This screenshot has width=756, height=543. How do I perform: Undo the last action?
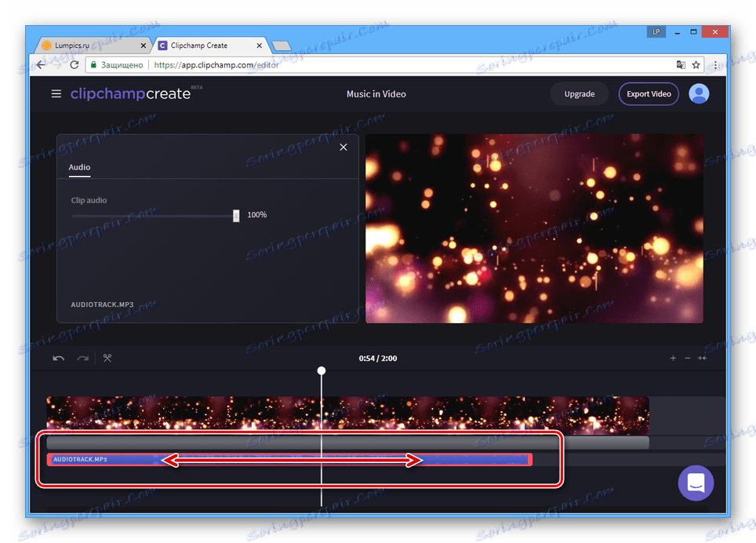click(x=58, y=359)
